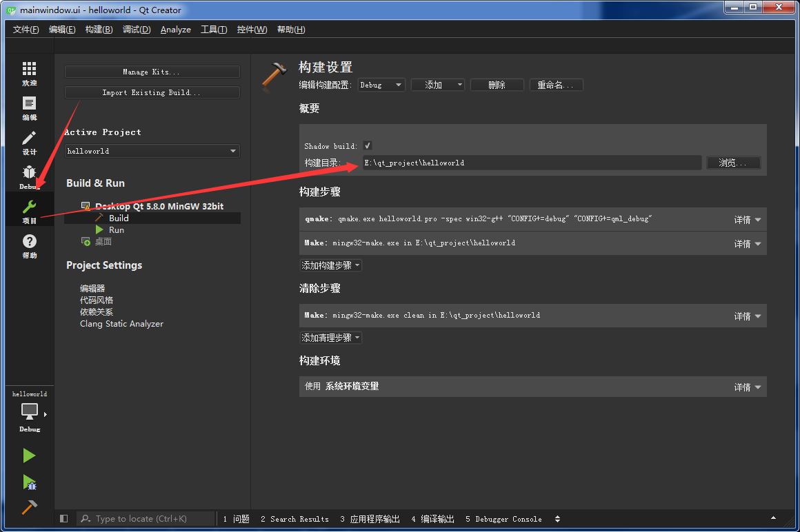Run the project with green play button
800x532 pixels.
[x=29, y=456]
